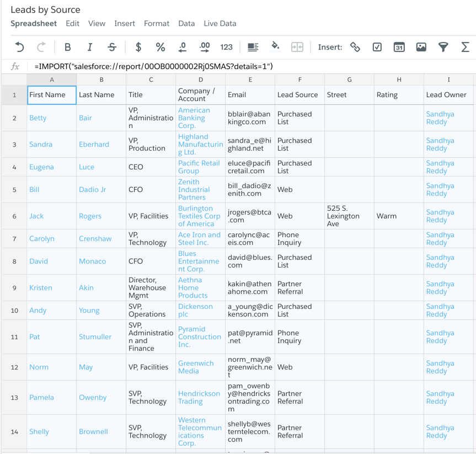Open the Live Data menu
The image size is (476, 454).
[220, 23]
